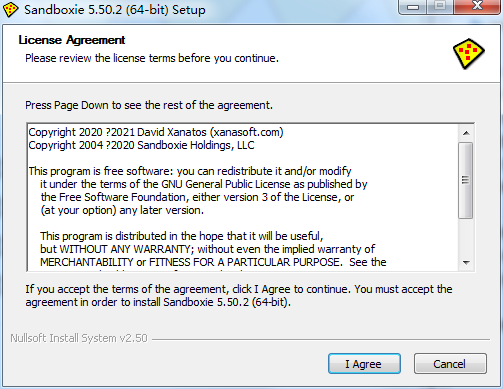This screenshot has width=503, height=389.
Task: Click the Sandboxie logo in header panel
Action: point(468,54)
